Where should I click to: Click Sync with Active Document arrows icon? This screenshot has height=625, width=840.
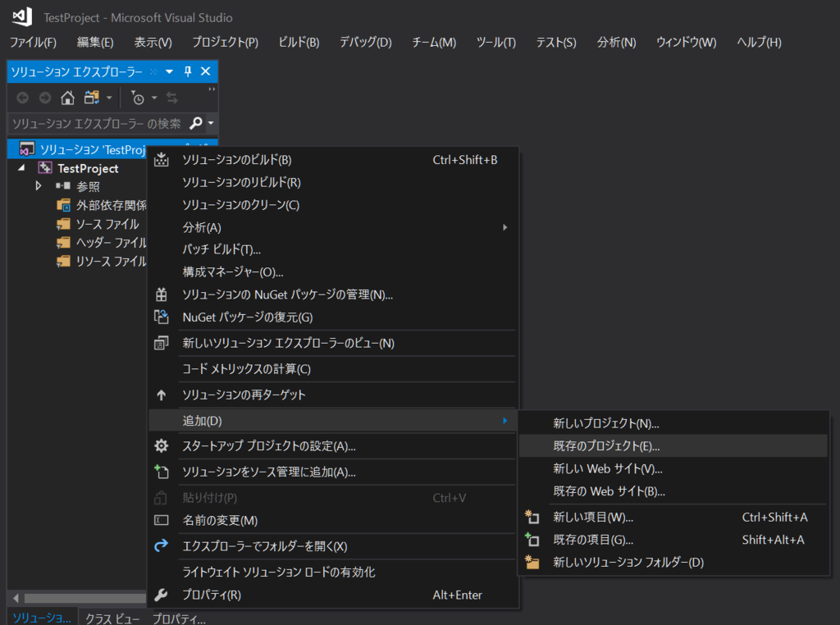172,98
